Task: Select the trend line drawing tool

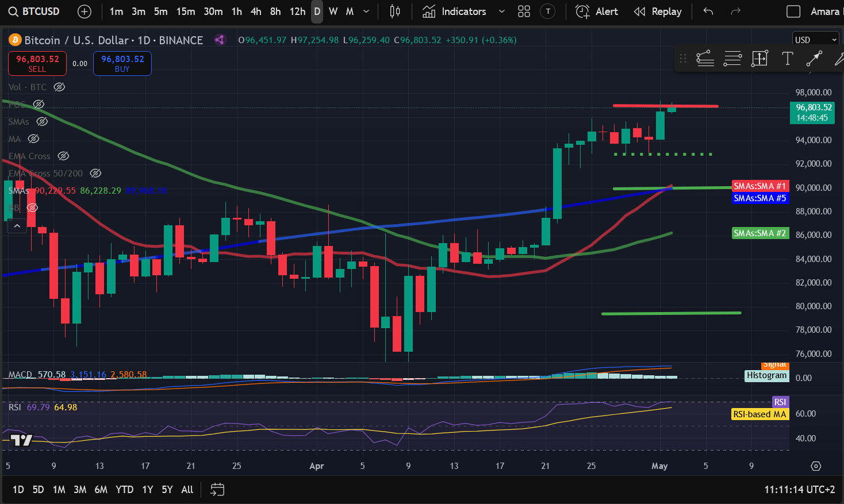Action: pyautogui.click(x=814, y=58)
